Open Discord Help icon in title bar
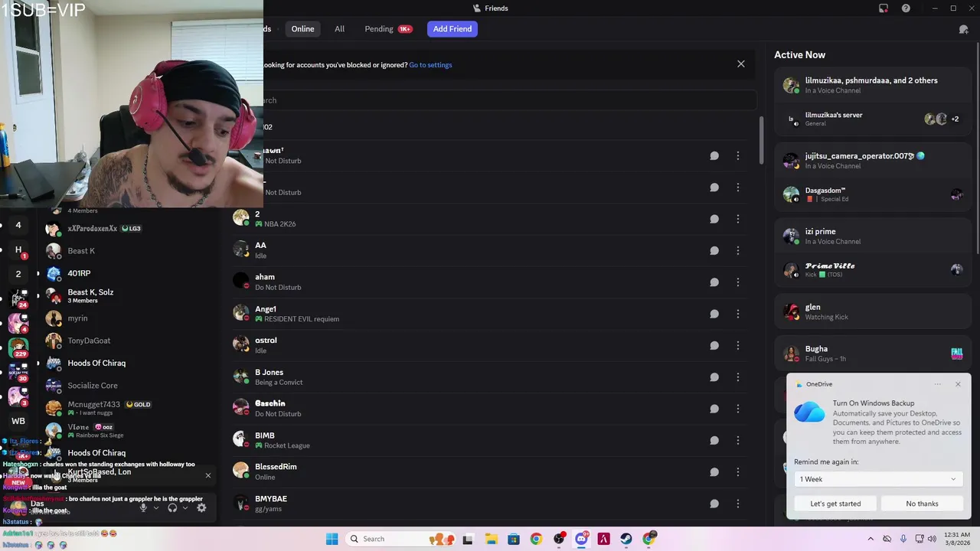This screenshot has height=551, width=980. click(x=906, y=8)
